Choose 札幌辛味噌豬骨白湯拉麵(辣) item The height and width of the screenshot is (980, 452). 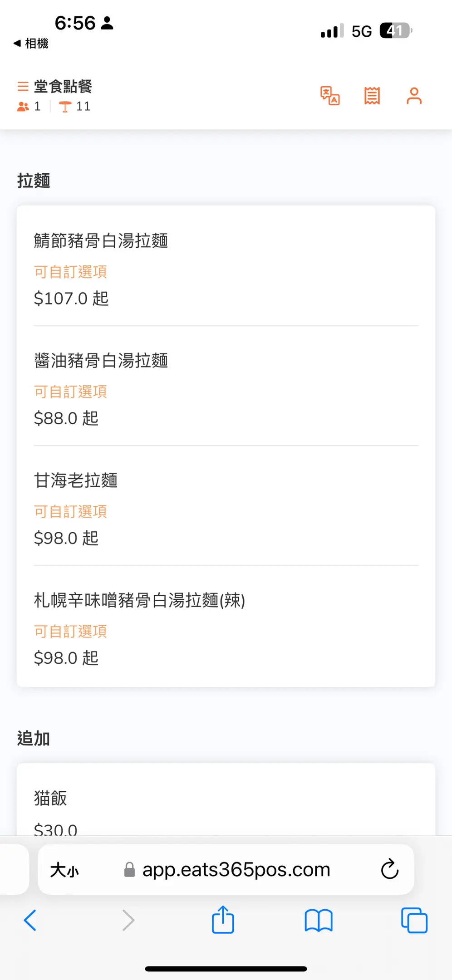point(139,600)
